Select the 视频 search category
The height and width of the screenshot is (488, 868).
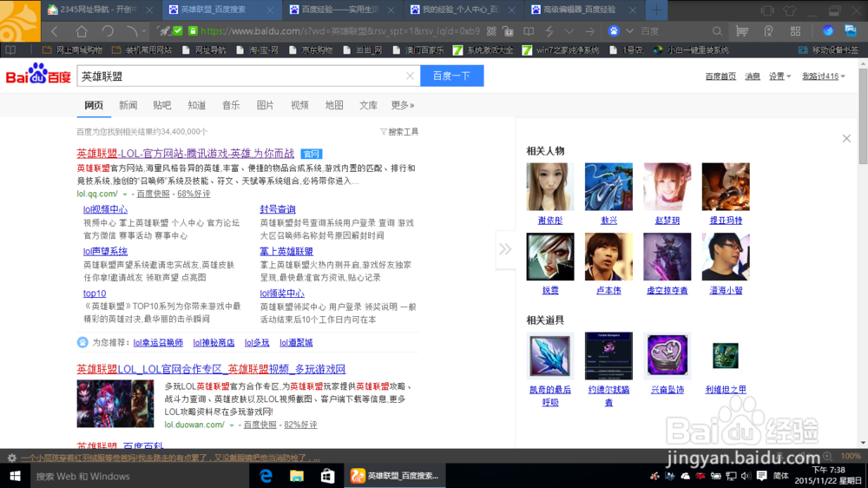pos(299,105)
